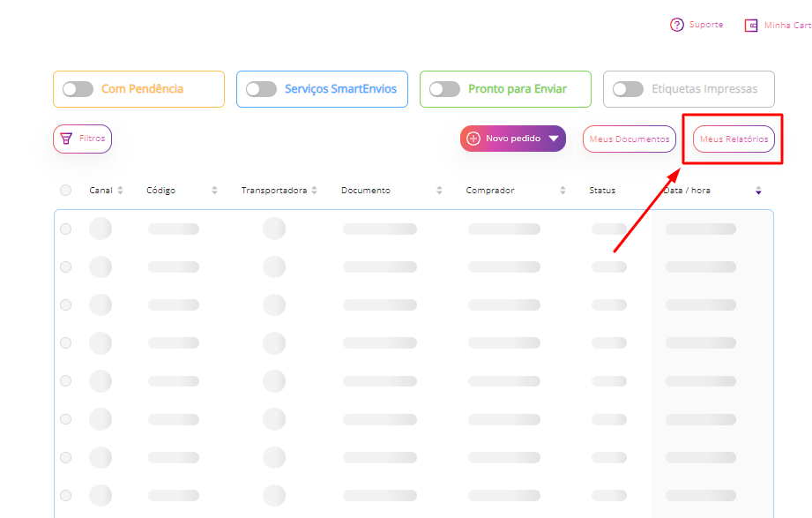812x518 pixels.
Task: Sort by the Data / hora column arrows
Action: click(x=758, y=191)
